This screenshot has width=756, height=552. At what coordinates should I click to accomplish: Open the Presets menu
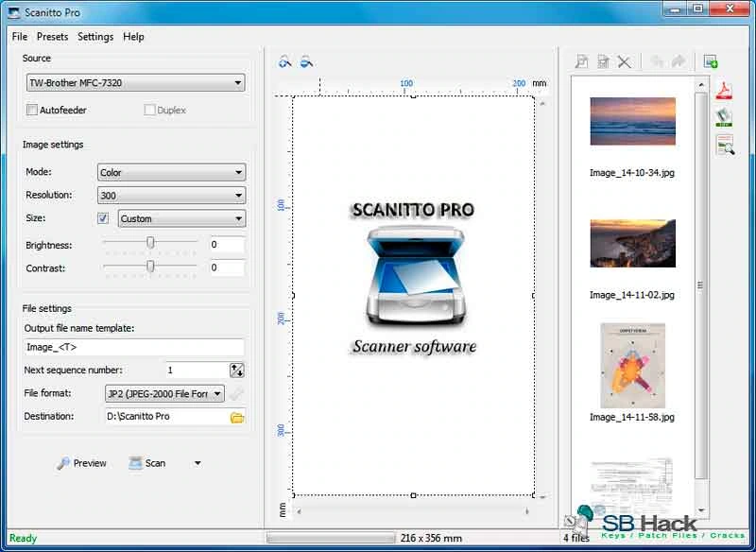click(x=53, y=37)
